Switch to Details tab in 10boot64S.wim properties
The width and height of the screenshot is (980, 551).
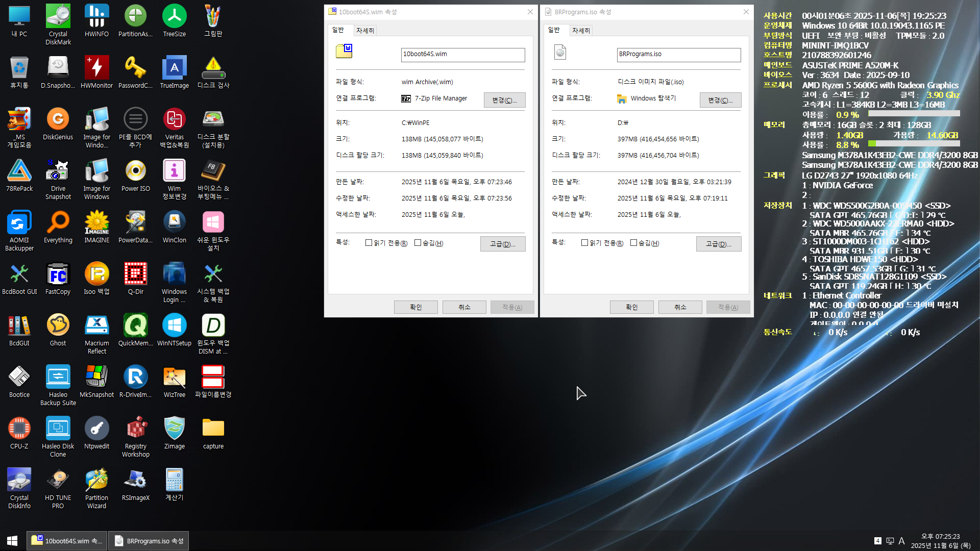(365, 31)
